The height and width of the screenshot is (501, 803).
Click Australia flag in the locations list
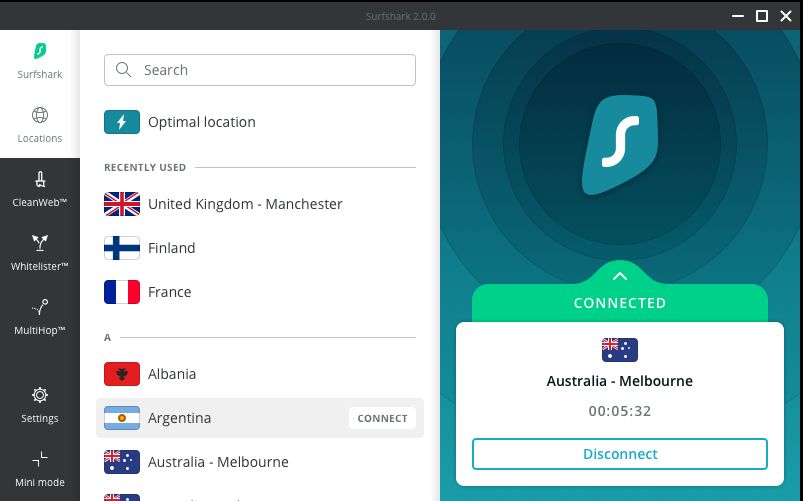122,462
